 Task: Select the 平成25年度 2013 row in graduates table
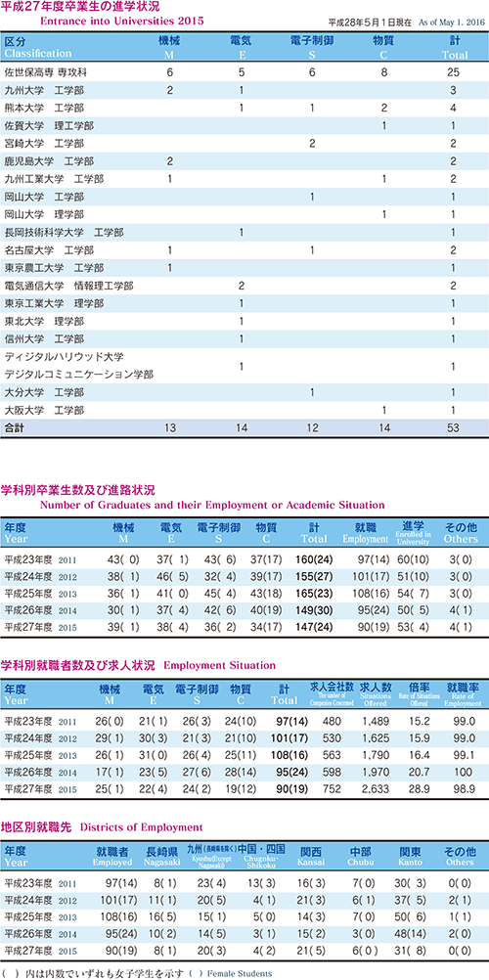pyautogui.click(x=244, y=593)
